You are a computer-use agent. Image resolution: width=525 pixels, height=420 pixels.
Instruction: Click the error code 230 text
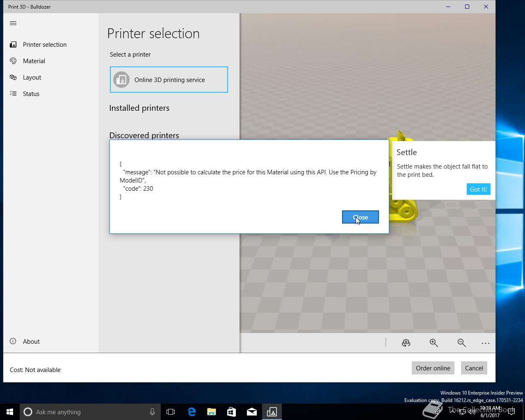pyautogui.click(x=138, y=189)
